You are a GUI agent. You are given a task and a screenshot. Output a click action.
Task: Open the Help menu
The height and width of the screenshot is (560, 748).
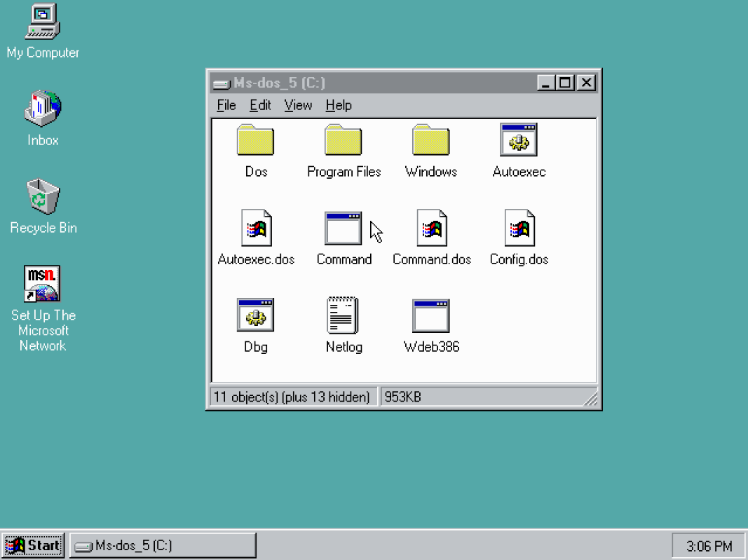click(339, 105)
